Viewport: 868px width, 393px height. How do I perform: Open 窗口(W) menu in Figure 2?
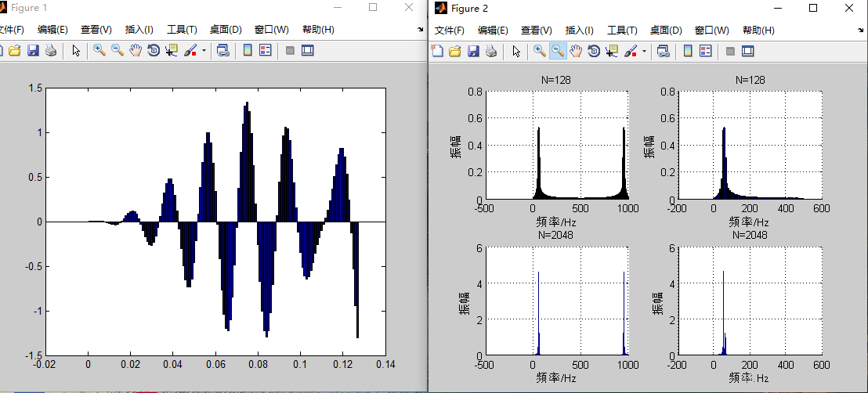[712, 31]
